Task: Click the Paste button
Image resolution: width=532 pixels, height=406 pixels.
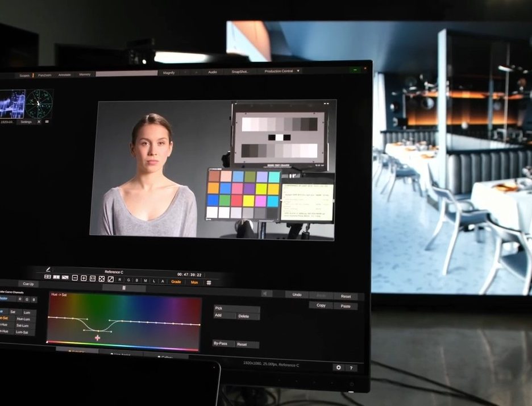Action: tap(346, 306)
